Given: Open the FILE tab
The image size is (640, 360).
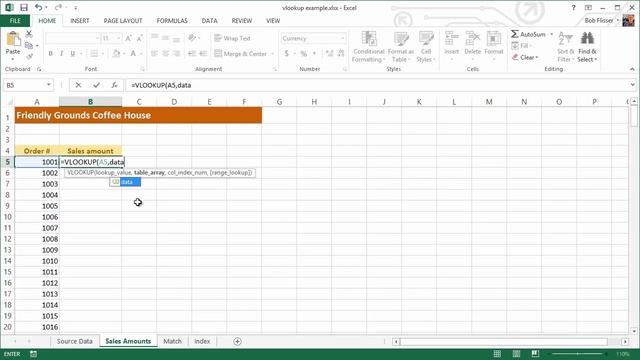Looking at the screenshot, I should coord(15,20).
